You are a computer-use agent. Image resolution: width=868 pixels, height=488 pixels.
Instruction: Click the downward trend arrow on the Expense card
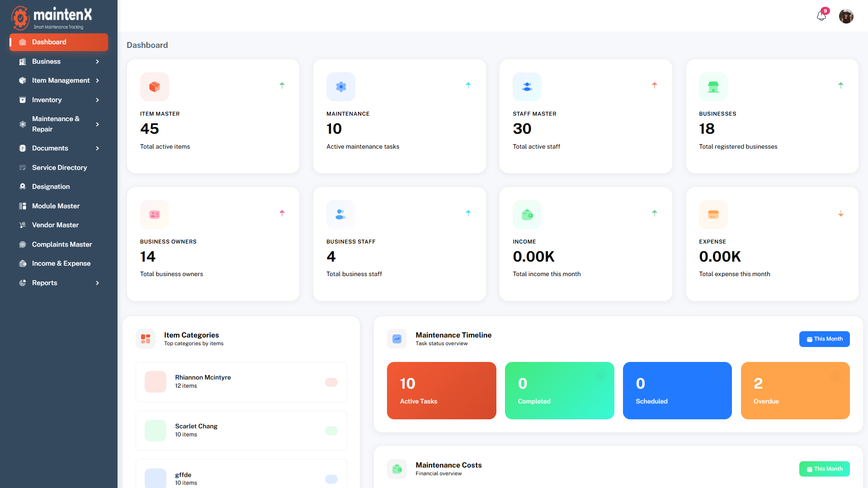pos(841,213)
